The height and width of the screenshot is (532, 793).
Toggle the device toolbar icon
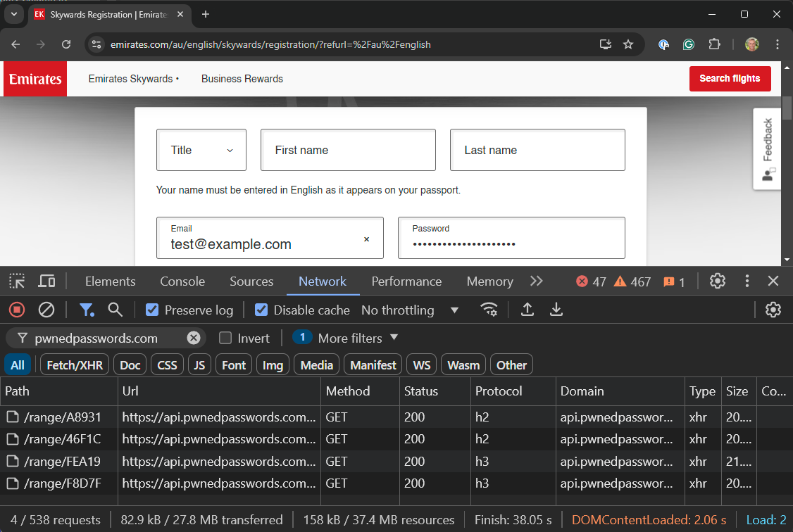(x=46, y=281)
